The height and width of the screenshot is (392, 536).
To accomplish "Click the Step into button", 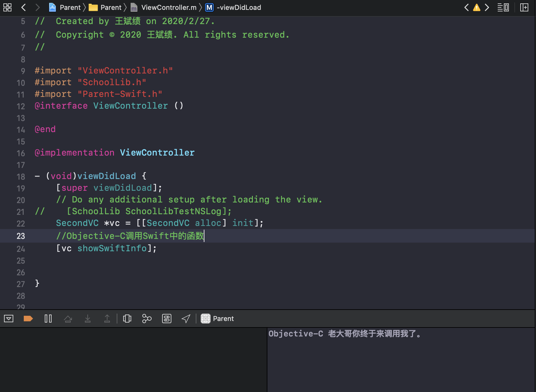I will coord(88,319).
